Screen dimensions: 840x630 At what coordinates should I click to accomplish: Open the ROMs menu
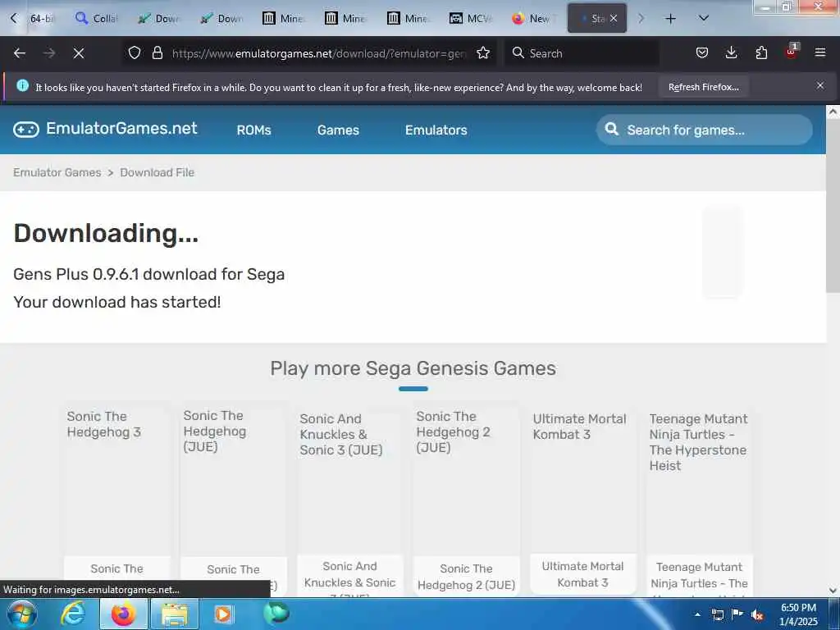[x=254, y=130]
